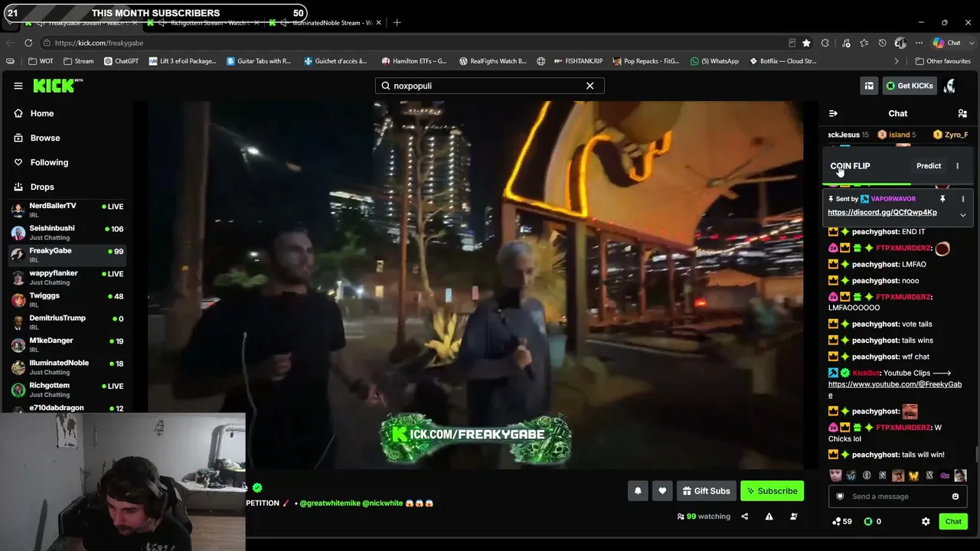Open NerdBallerTV channel in the sidebar

click(x=67, y=210)
